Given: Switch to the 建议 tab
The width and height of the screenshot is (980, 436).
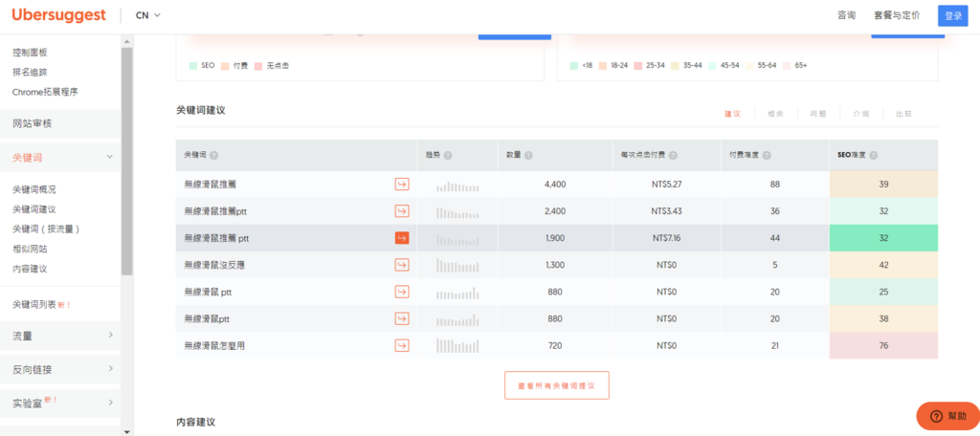Looking at the screenshot, I should click(732, 114).
